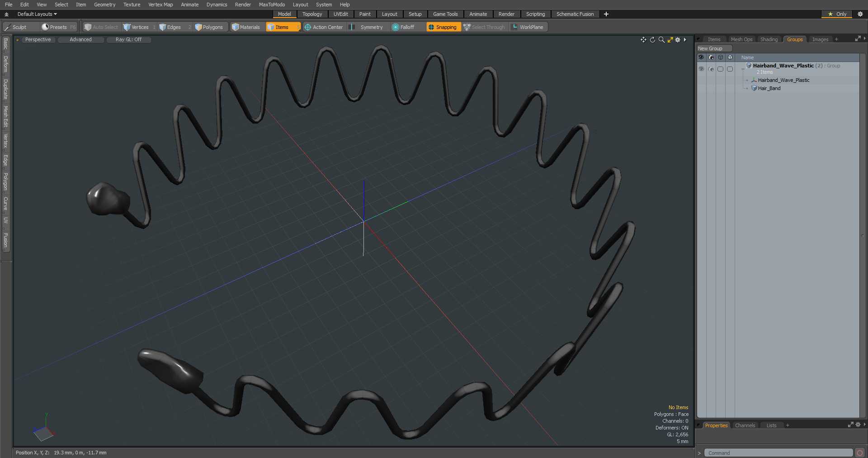The width and height of the screenshot is (868, 458).
Task: Click the eye visibility column header
Action: click(701, 57)
